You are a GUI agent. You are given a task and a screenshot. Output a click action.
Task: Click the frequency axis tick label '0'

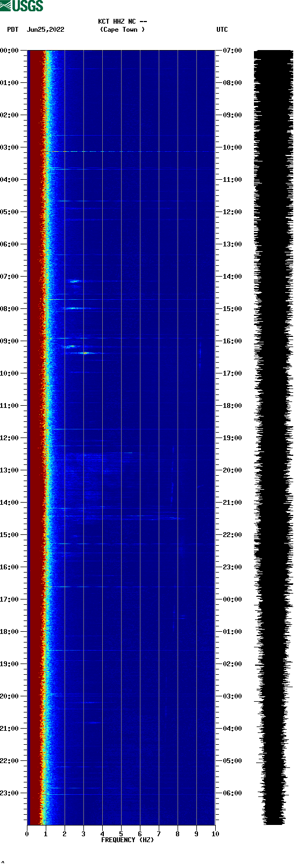click(27, 834)
